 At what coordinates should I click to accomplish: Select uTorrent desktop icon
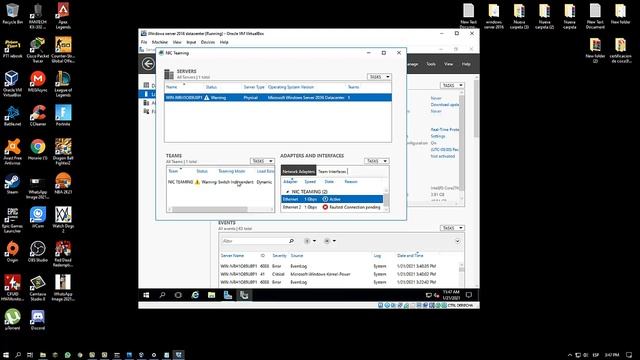(x=12, y=320)
